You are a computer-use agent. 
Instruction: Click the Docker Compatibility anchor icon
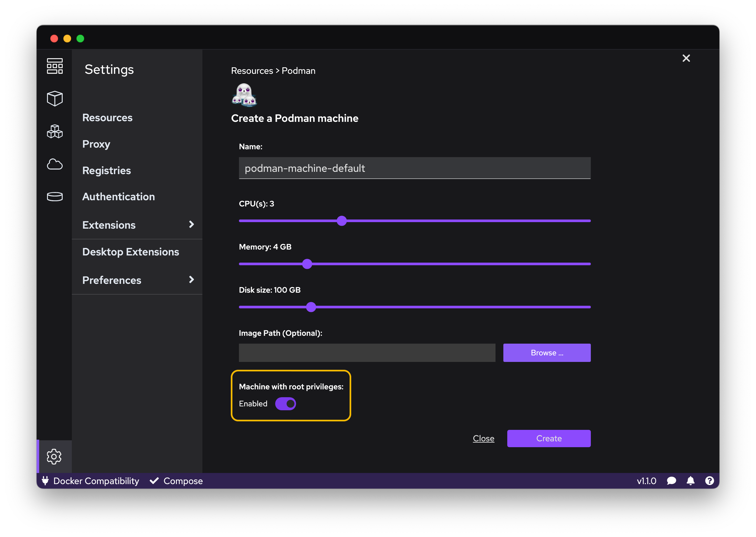[46, 481]
